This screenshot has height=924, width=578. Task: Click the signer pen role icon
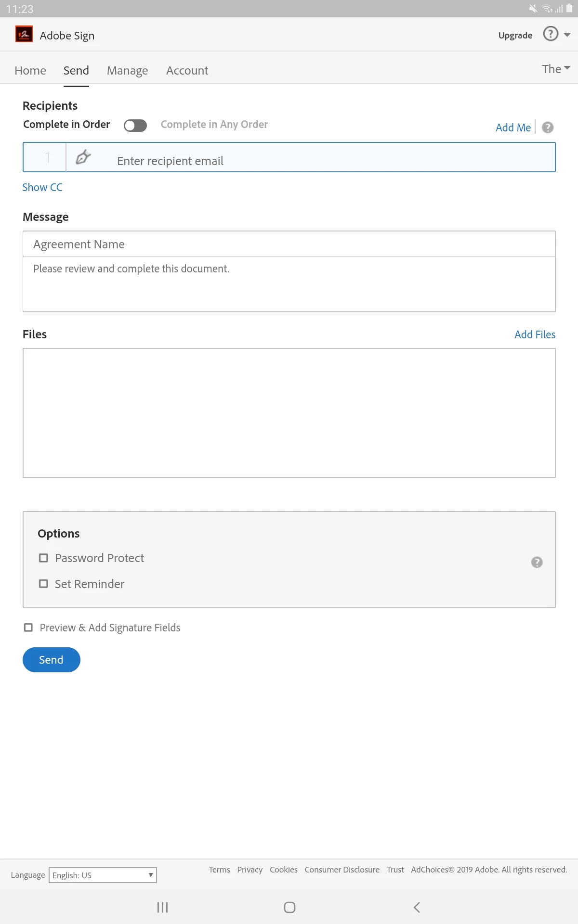(83, 157)
